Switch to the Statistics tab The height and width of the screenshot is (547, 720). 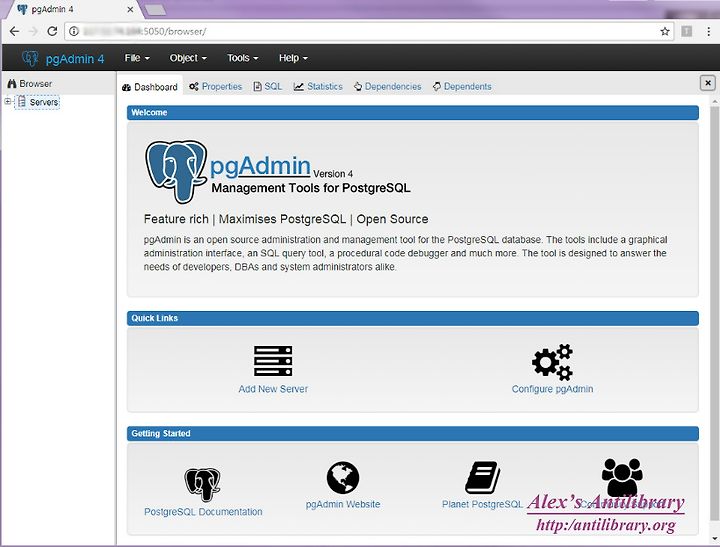point(318,86)
